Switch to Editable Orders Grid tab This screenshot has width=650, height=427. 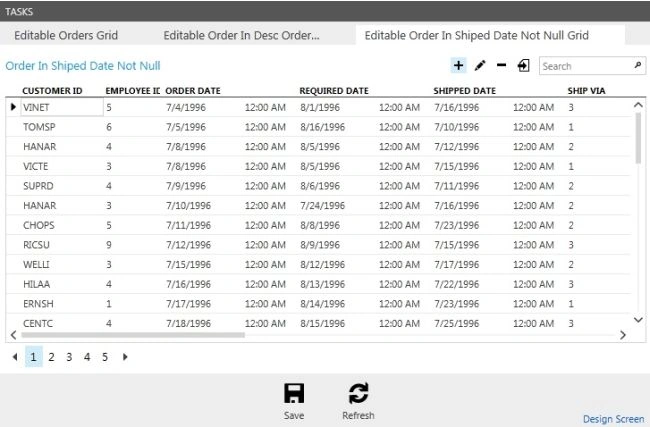(66, 35)
